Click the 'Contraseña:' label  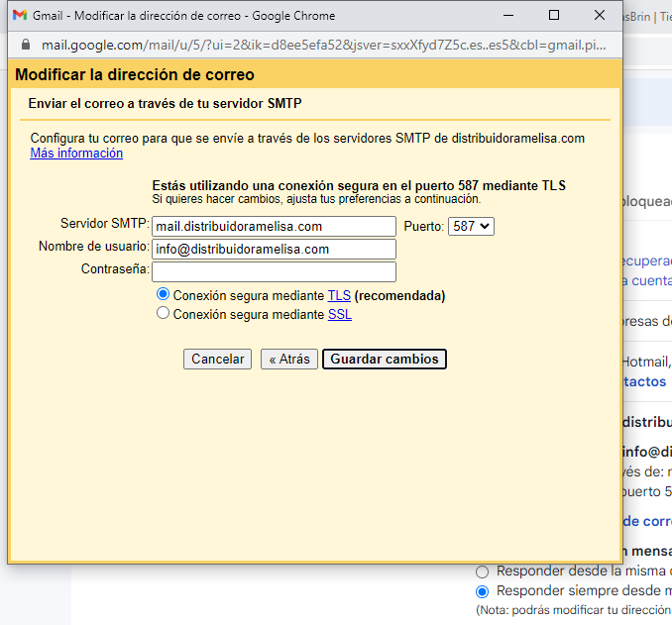point(115,269)
